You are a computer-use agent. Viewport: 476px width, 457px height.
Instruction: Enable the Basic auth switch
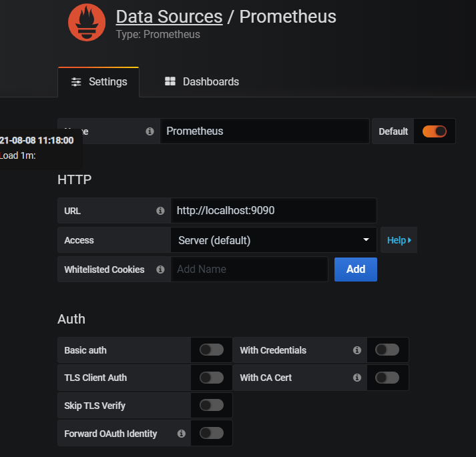(212, 350)
